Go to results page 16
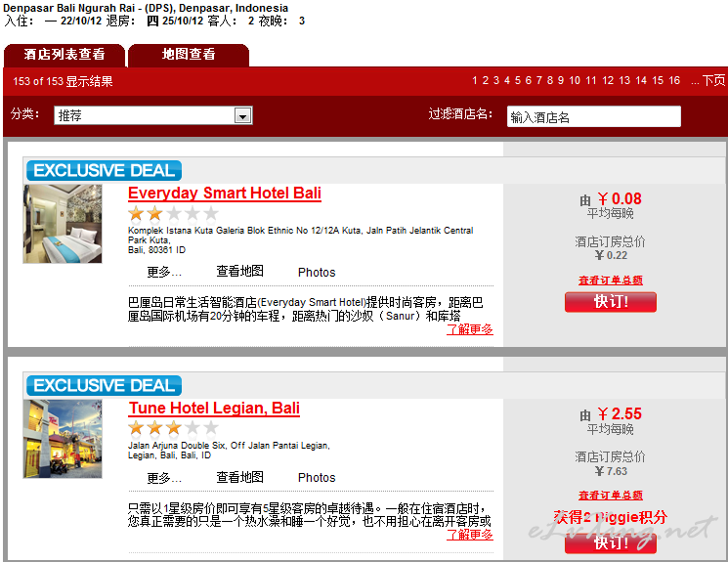 coord(674,81)
